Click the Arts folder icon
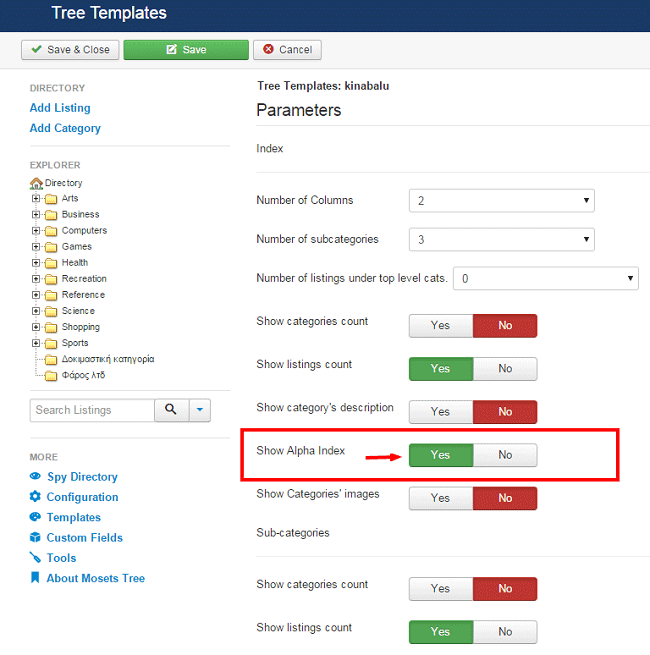This screenshot has width=650, height=655. pyautogui.click(x=51, y=199)
